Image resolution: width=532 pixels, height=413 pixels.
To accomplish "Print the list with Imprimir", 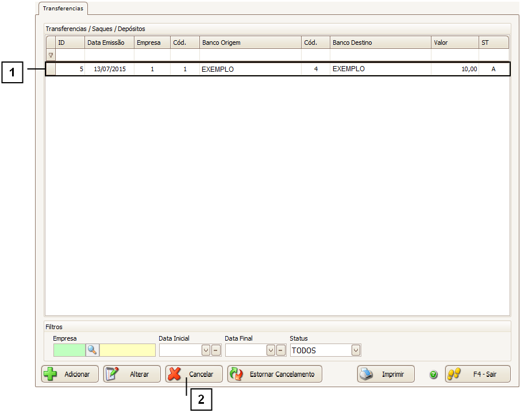I will point(385,374).
